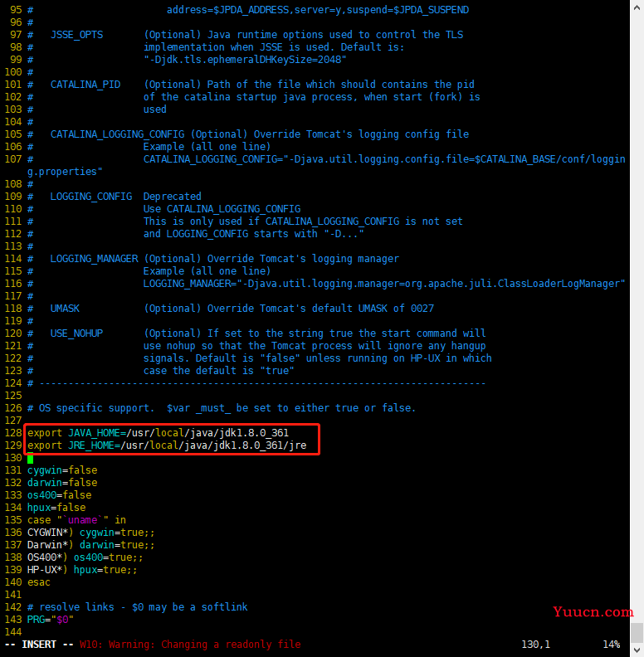This screenshot has height=657, width=644.
Task: Click "Example (all one line)" on line 106
Action: tap(207, 147)
